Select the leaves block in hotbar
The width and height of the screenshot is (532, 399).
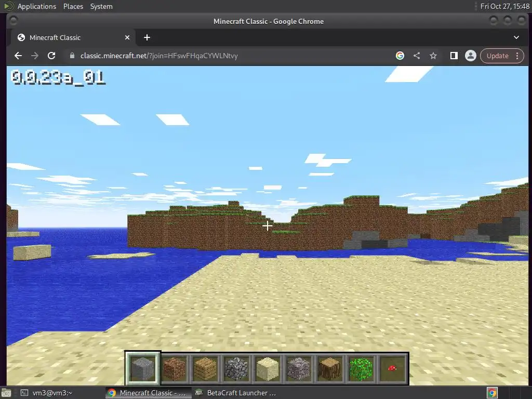pyautogui.click(x=361, y=368)
